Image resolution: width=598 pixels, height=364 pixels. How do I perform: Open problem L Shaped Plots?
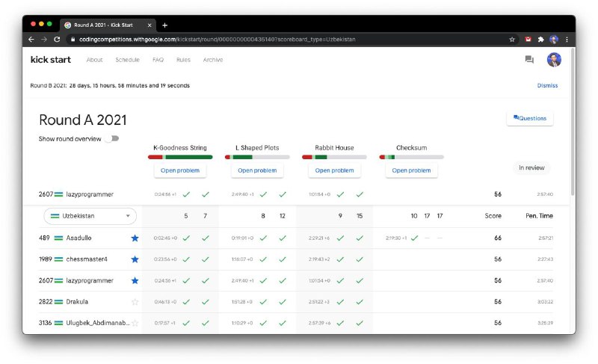pyautogui.click(x=257, y=170)
